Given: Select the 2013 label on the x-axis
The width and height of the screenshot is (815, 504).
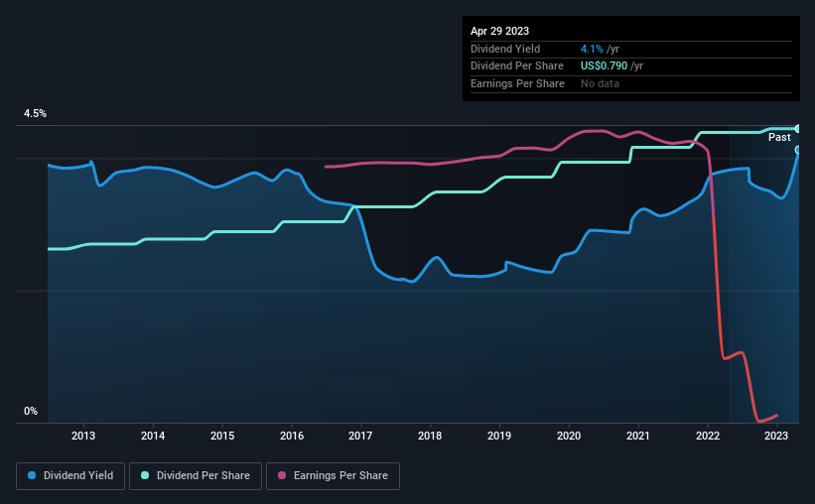Looking at the screenshot, I should tap(83, 436).
